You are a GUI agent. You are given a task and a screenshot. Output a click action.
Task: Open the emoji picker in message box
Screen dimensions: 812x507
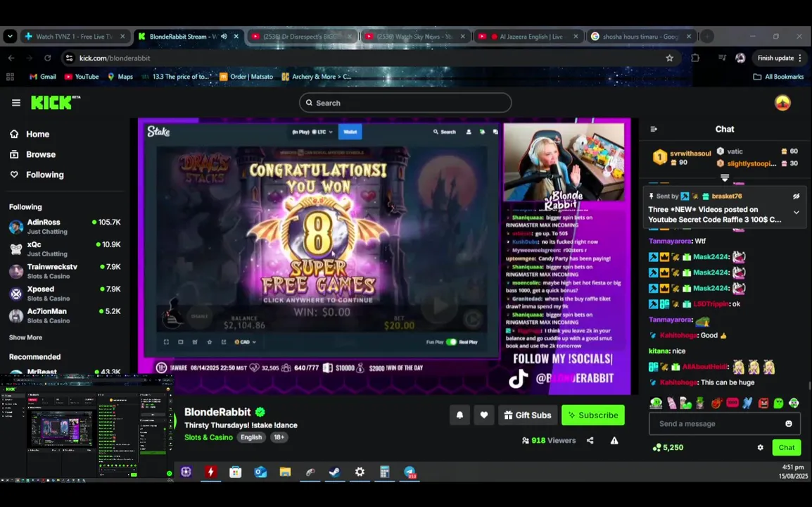(x=789, y=423)
